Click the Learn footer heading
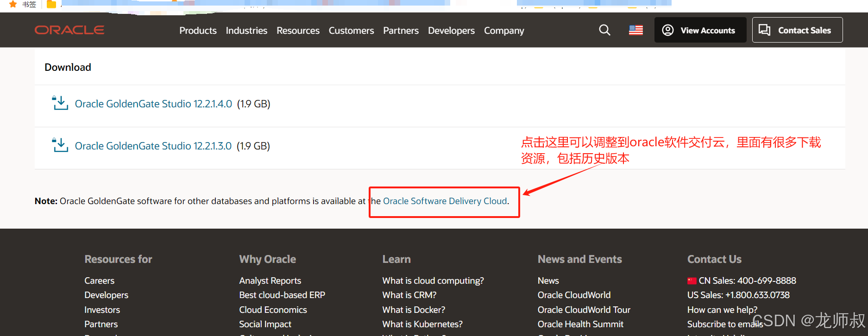Image resolution: width=868 pixels, height=336 pixels. coord(396,259)
